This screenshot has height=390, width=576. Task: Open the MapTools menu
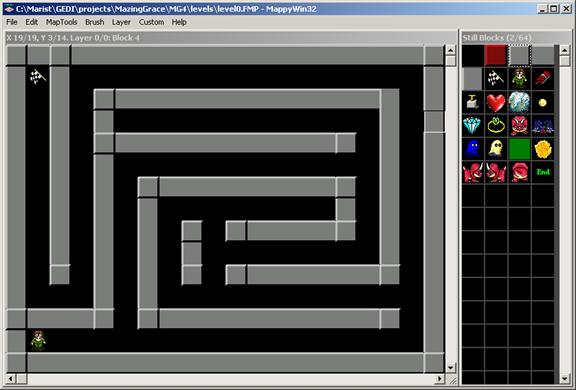tap(61, 22)
